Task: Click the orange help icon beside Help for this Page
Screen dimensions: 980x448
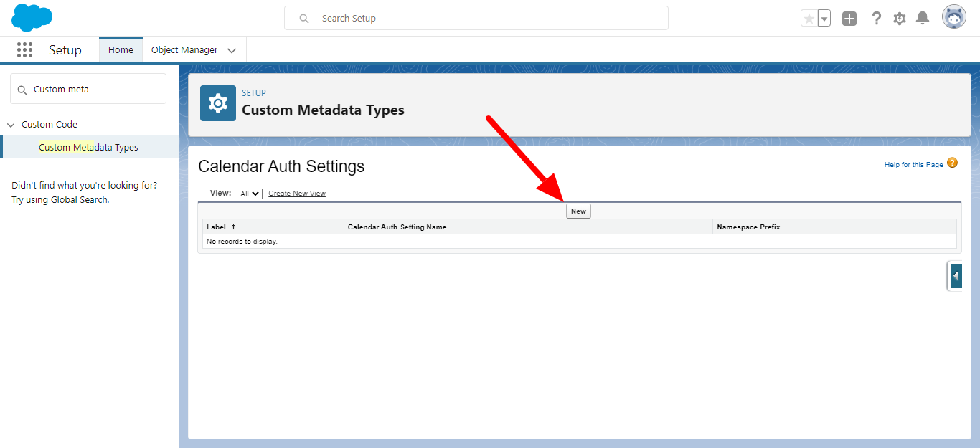Action: pyautogui.click(x=952, y=163)
